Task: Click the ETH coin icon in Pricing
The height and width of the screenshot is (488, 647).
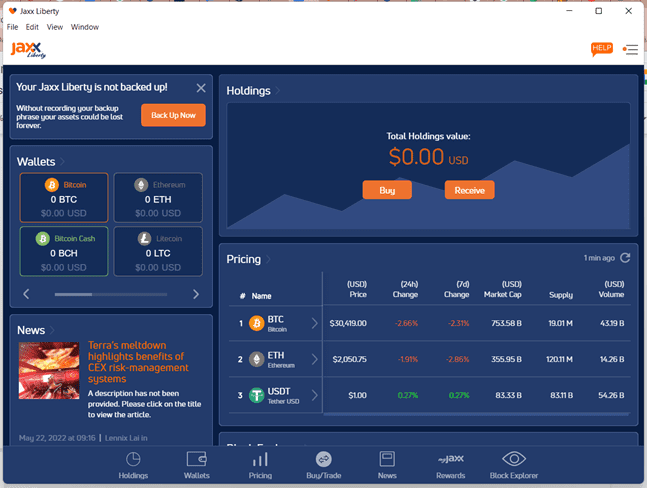Action: (x=257, y=359)
